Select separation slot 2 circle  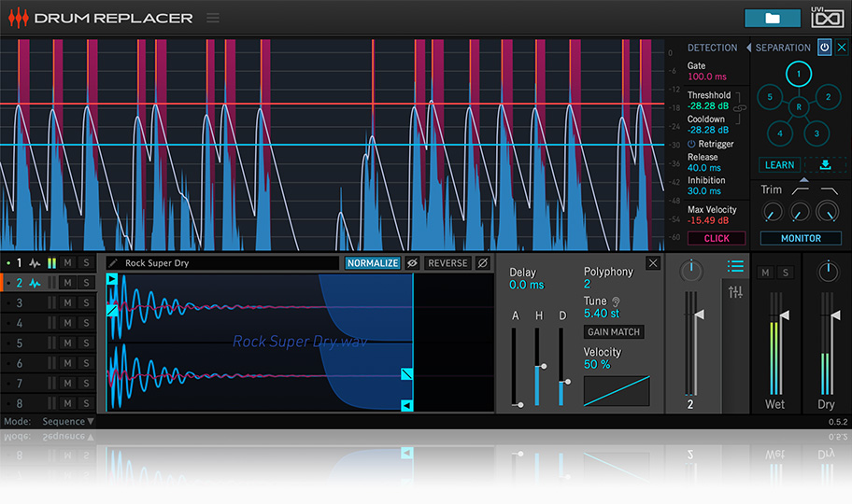[x=828, y=97]
